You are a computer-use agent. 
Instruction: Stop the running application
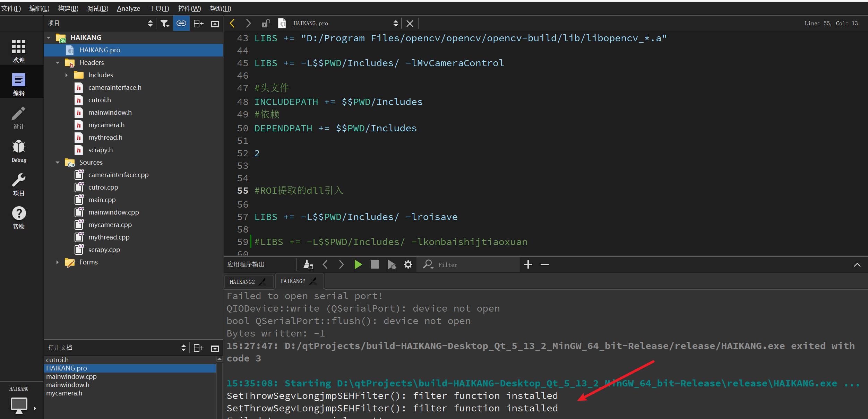pyautogui.click(x=375, y=264)
